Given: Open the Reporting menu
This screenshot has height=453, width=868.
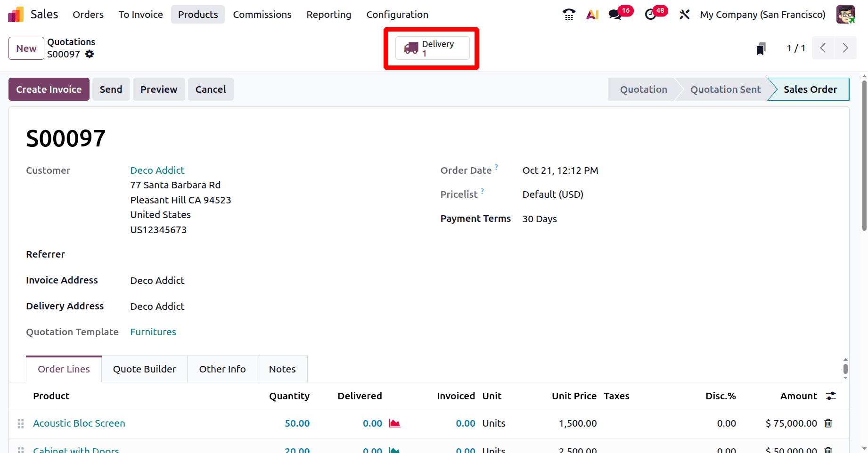Looking at the screenshot, I should pos(329,15).
